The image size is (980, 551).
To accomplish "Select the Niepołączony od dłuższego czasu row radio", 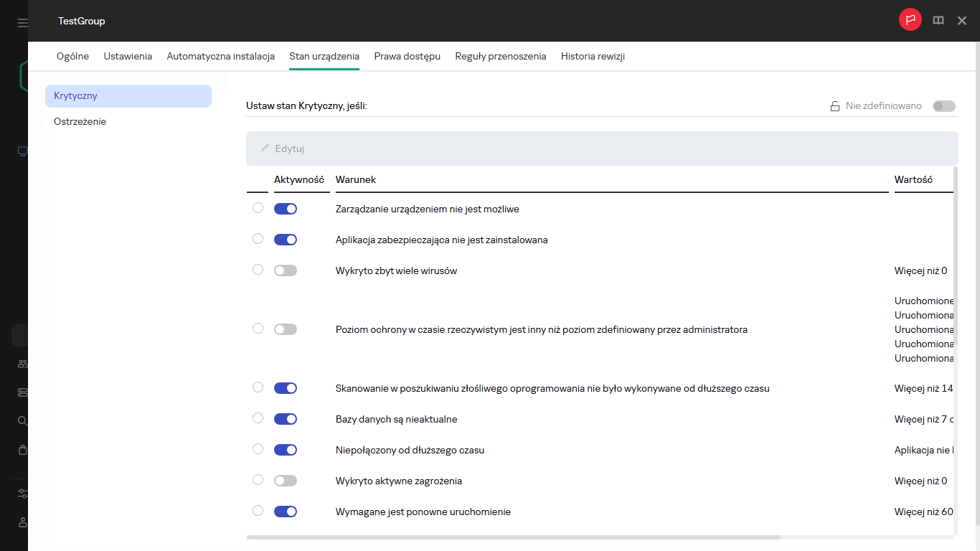I will pos(258,449).
